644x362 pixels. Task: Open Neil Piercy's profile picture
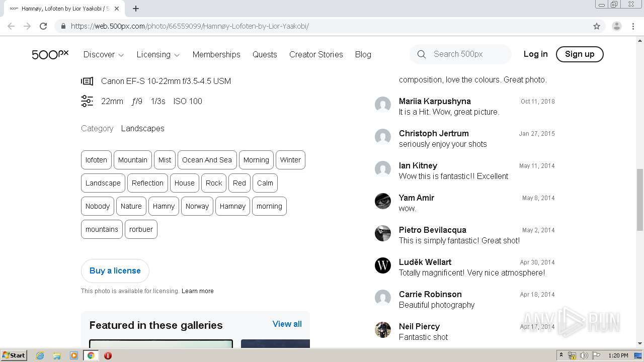click(383, 330)
